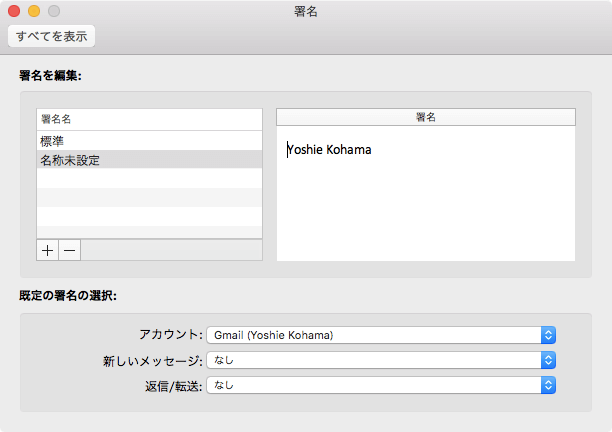Open the 新しいメッセージ signature dropdown
Viewport: 612px width, 432px height.
click(380, 360)
